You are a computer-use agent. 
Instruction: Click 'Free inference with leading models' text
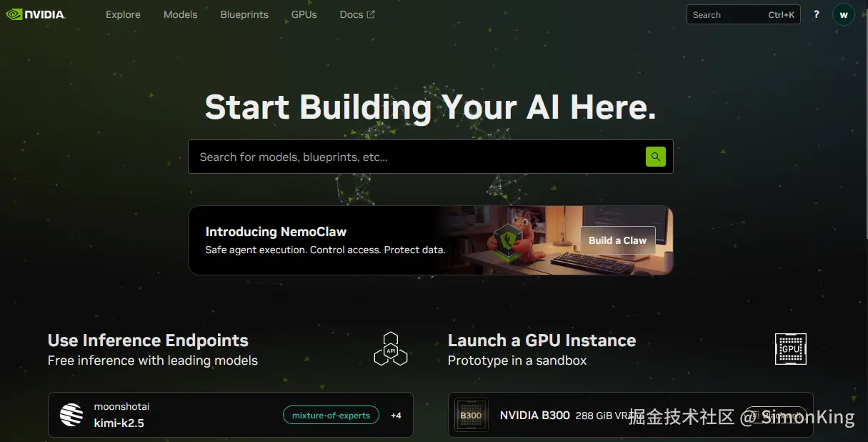click(153, 360)
